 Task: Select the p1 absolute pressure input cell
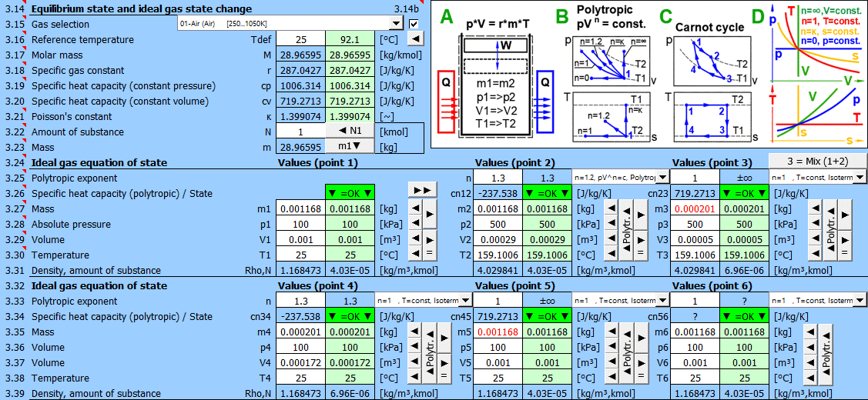click(x=300, y=224)
